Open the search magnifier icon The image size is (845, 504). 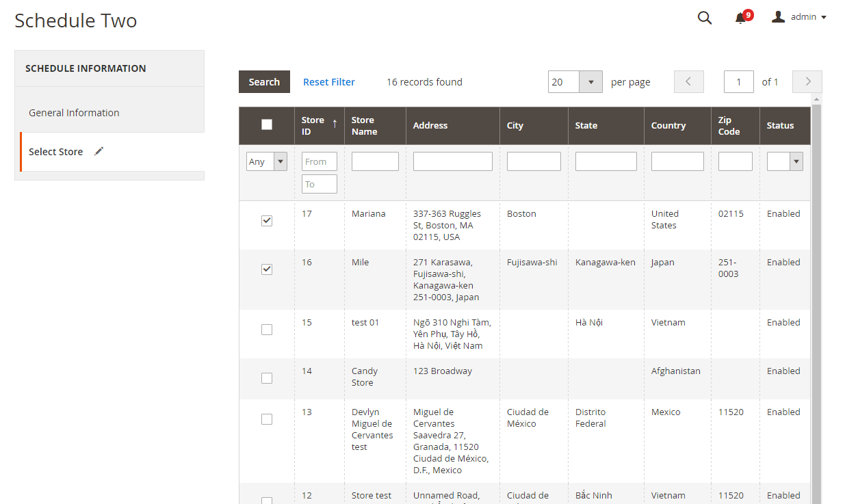704,18
